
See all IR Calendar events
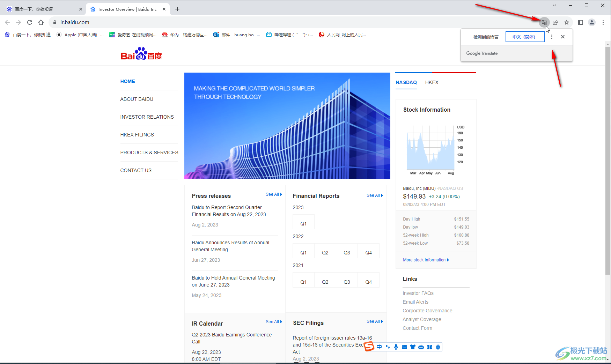[x=274, y=322]
